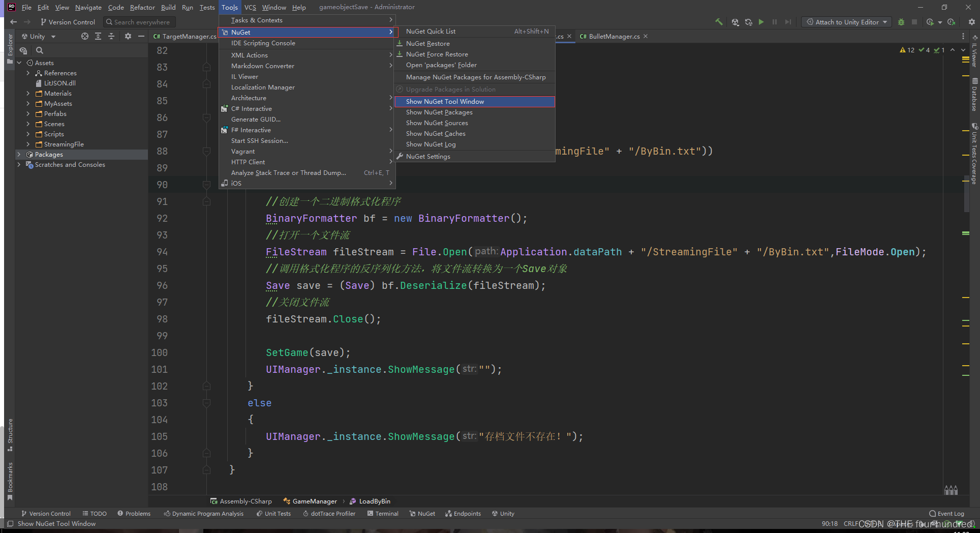Image resolution: width=980 pixels, height=533 pixels.
Task: Click the Unity refresh icon
Action: 748,22
